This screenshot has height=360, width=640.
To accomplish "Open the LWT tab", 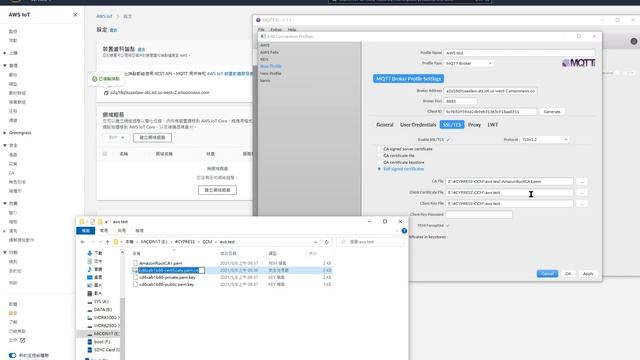I will [493, 125].
